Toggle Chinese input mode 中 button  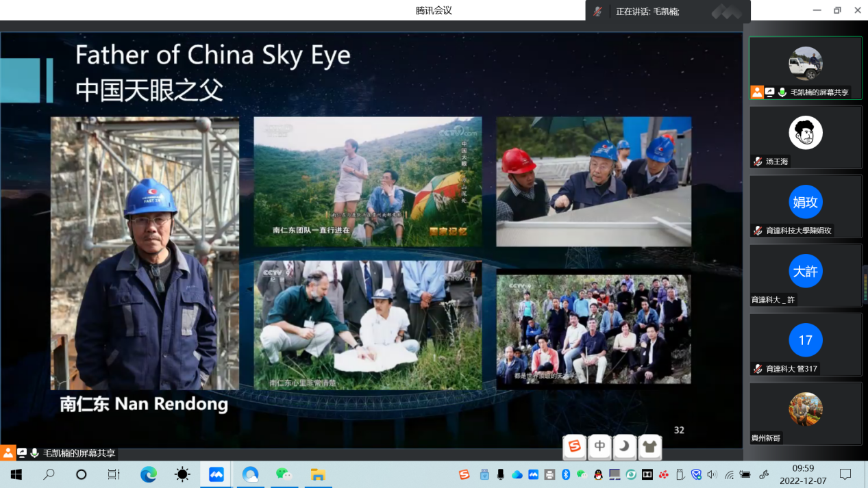(599, 447)
